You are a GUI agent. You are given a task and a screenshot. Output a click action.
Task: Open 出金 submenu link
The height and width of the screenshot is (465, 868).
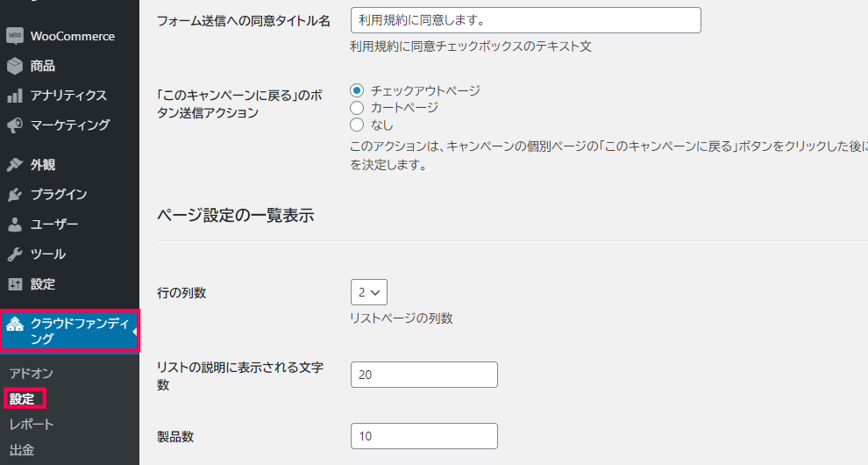(22, 450)
